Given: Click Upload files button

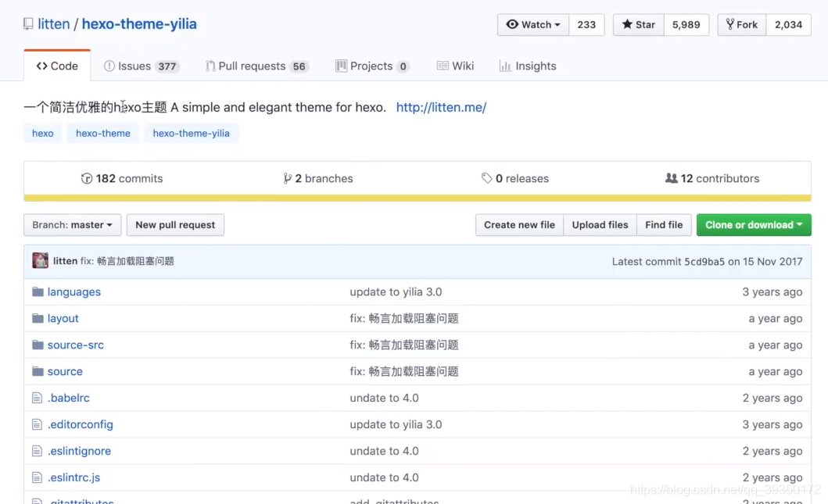Looking at the screenshot, I should pos(600,225).
